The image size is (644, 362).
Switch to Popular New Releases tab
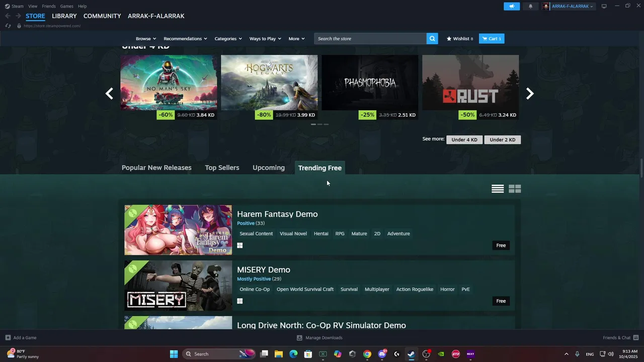(x=156, y=168)
